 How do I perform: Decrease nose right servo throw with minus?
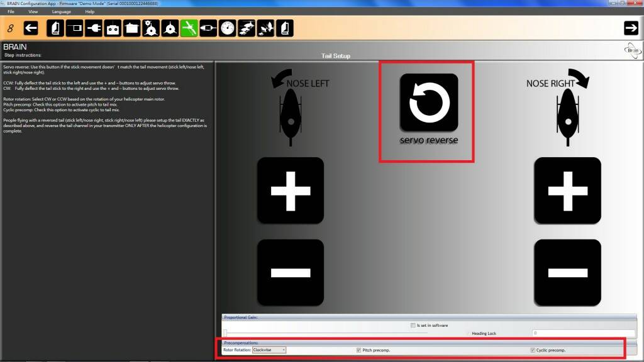568,273
